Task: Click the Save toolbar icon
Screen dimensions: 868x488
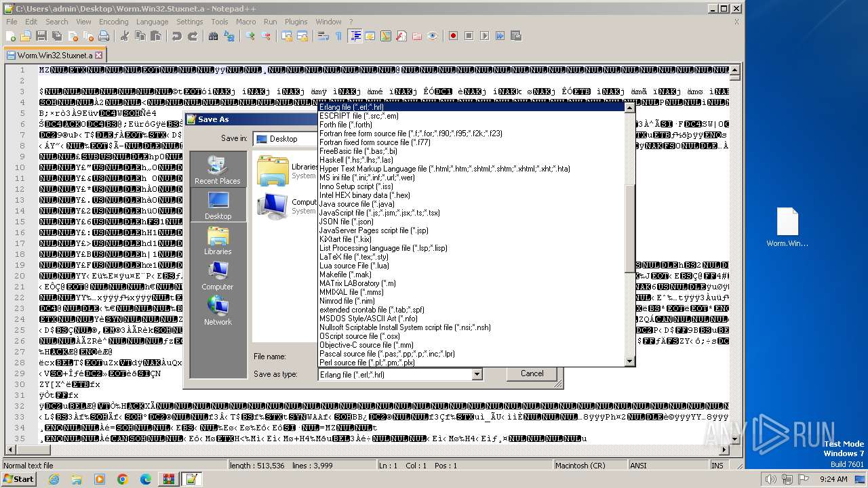Action: point(41,36)
